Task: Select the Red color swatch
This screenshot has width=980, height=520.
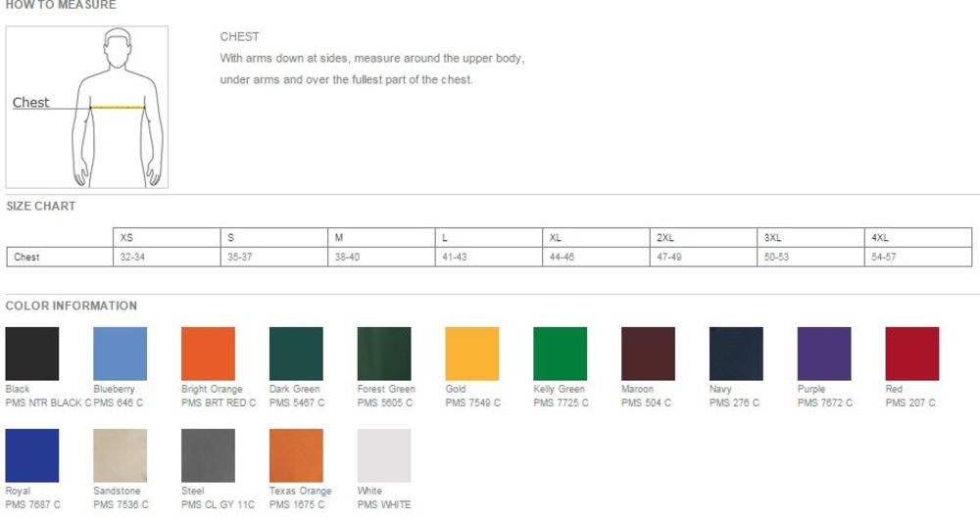Action: 912,354
